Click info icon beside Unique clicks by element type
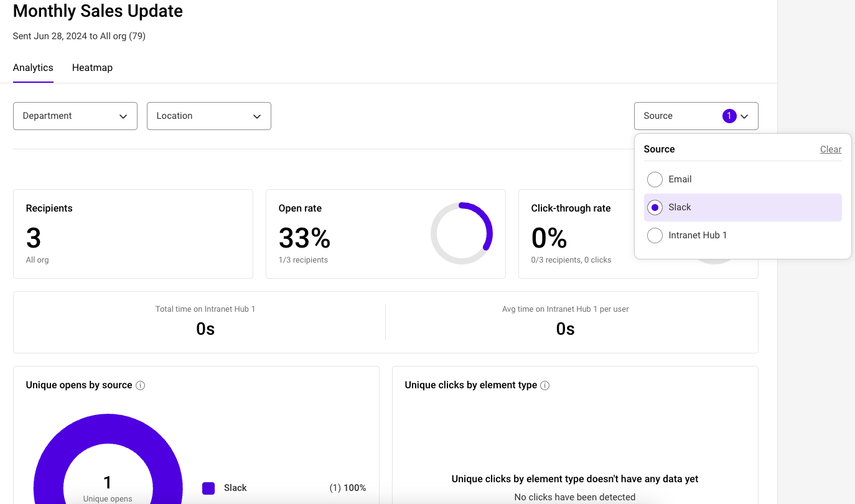 (x=545, y=385)
